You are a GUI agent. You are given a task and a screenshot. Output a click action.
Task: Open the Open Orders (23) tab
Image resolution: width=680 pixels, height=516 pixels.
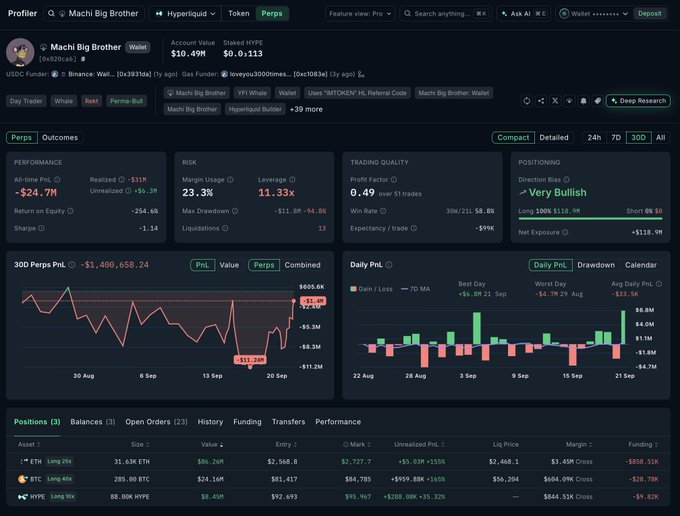[156, 422]
